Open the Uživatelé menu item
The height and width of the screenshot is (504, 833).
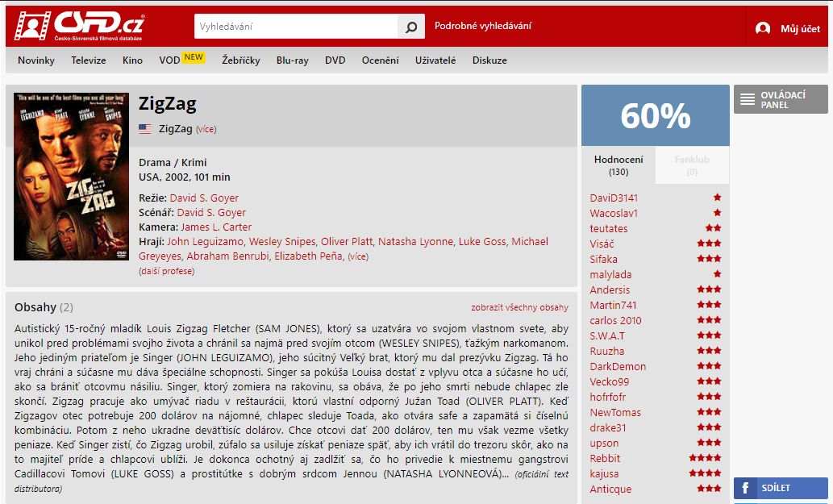click(435, 60)
